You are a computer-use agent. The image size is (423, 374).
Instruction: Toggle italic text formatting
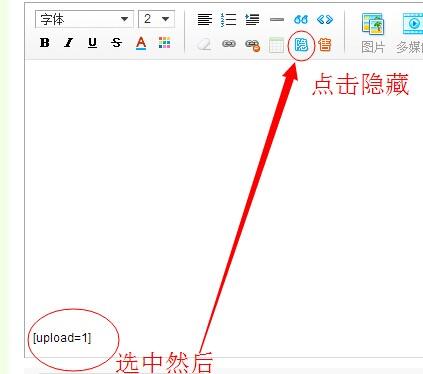click(69, 43)
